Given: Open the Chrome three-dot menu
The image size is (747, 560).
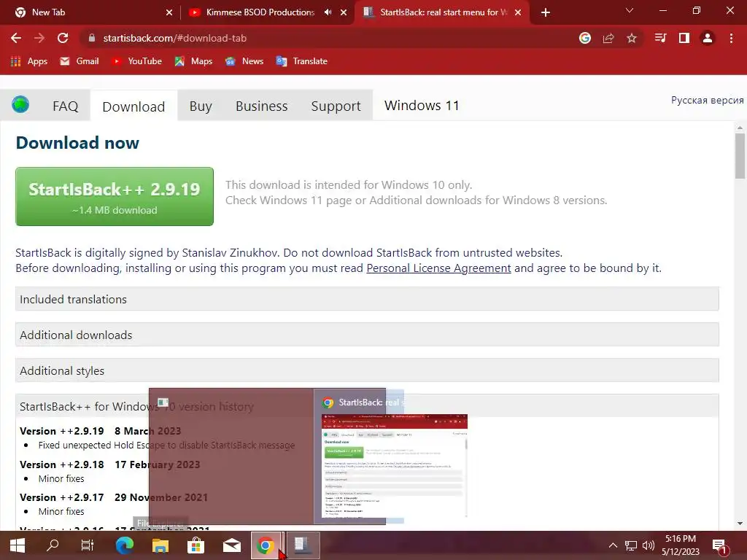Looking at the screenshot, I should tap(731, 38).
